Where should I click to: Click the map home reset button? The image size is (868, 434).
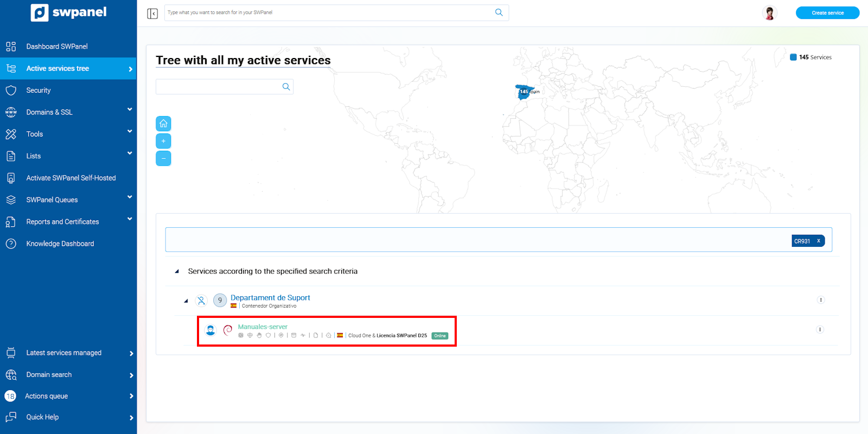pyautogui.click(x=163, y=124)
